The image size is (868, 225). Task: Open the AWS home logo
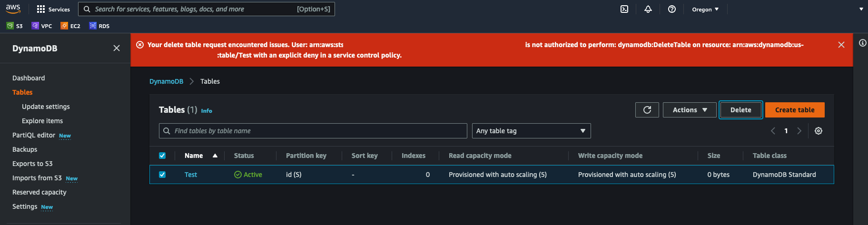13,9
